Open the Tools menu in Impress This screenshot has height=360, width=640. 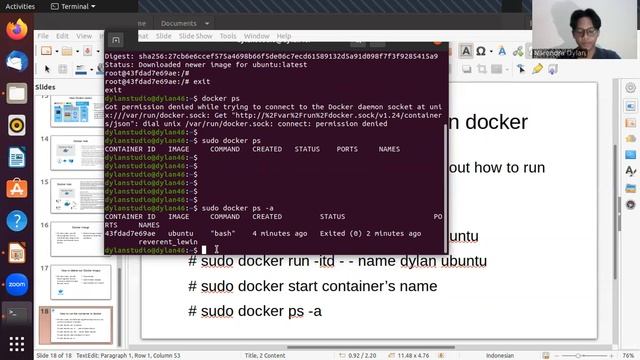228,36
